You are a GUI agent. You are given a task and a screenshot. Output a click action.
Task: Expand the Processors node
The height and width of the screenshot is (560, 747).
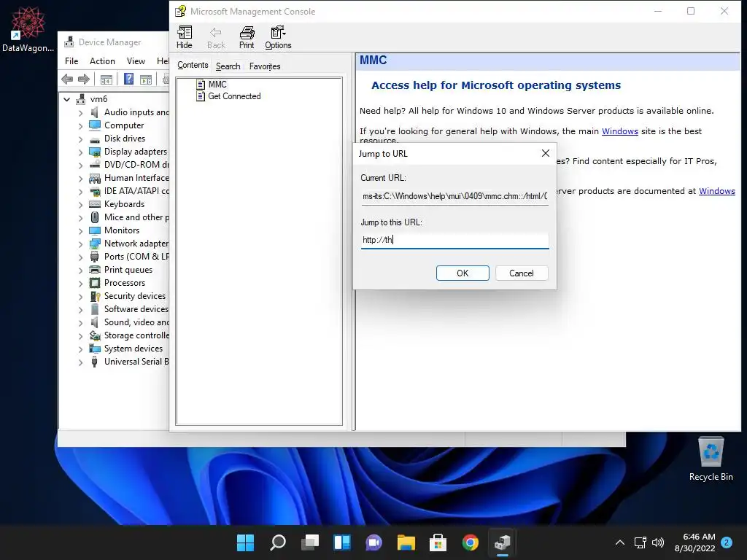[x=80, y=284]
